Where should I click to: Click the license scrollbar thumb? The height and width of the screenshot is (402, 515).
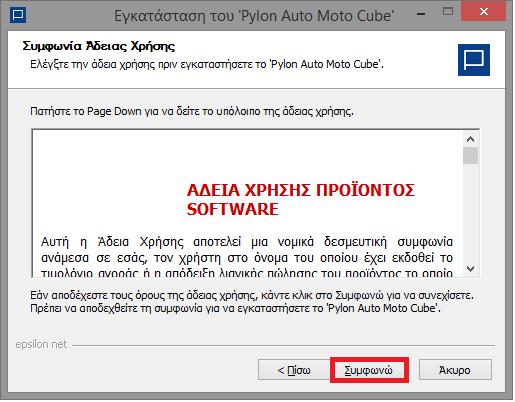pyautogui.click(x=470, y=155)
